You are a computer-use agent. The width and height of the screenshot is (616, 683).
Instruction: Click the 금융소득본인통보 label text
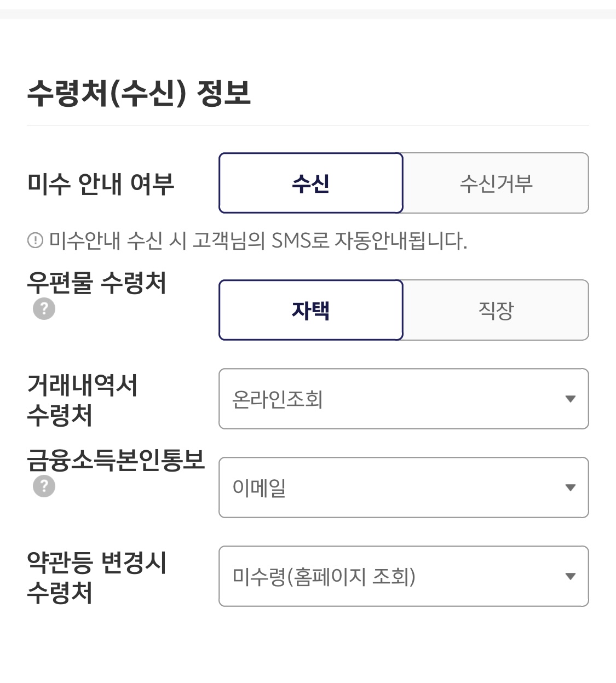[x=116, y=460]
